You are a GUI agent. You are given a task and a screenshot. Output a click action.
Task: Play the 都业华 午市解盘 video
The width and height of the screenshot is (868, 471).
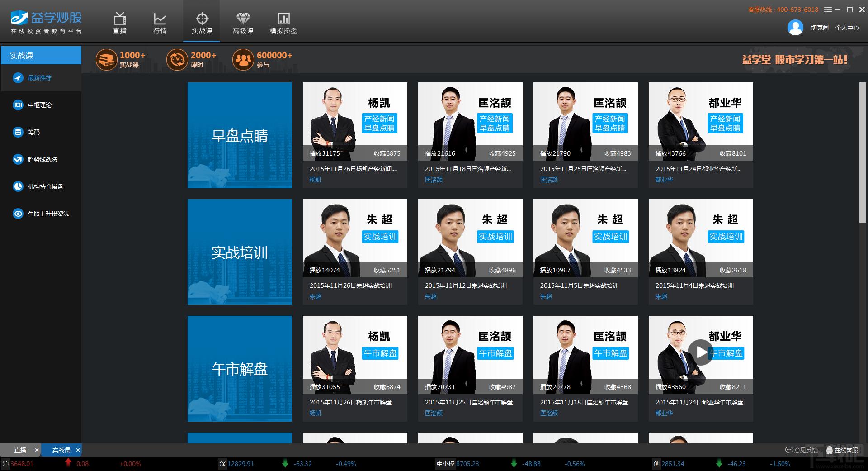point(701,352)
